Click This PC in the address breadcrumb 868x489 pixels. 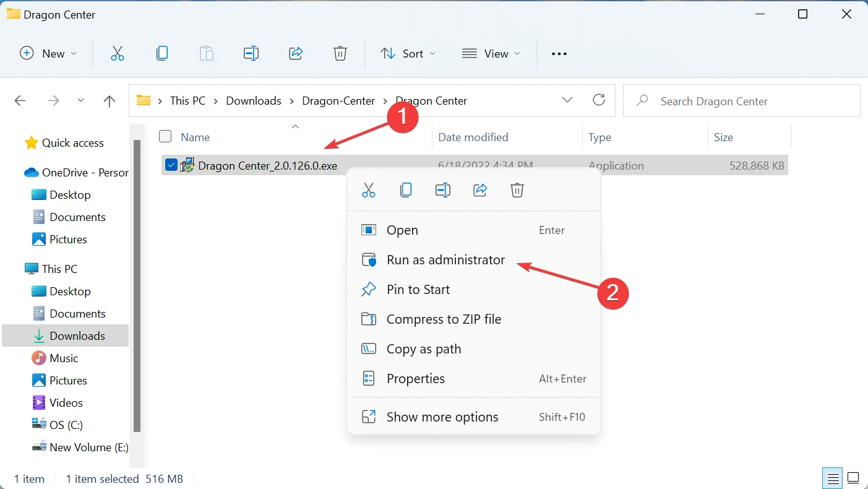[x=187, y=101]
